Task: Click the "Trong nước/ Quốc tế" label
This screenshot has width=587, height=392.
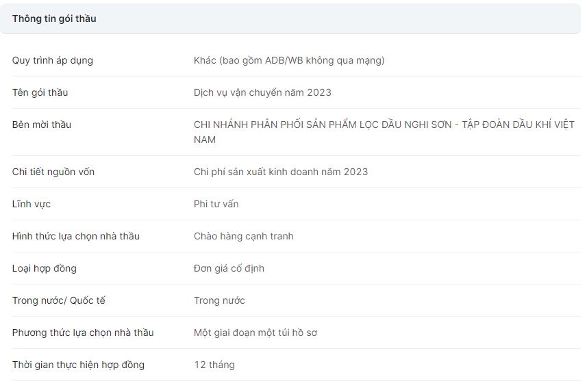Action: pos(59,300)
